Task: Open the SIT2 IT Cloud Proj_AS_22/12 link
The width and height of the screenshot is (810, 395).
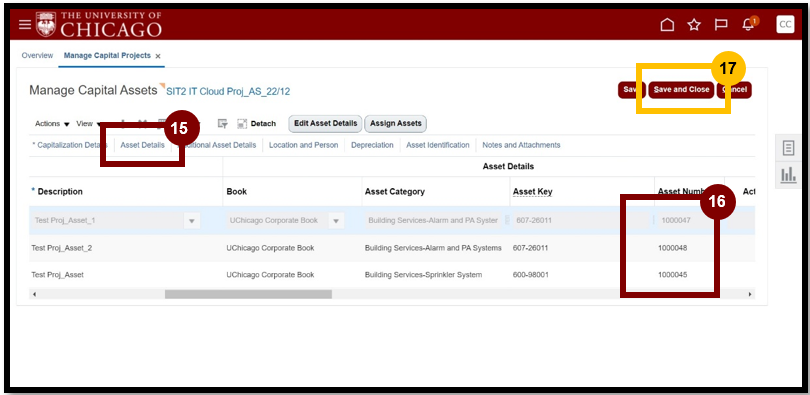Action: (228, 92)
